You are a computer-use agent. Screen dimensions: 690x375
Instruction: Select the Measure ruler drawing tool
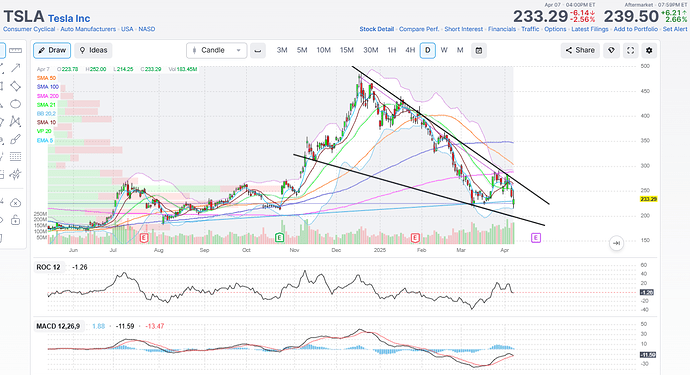tap(15, 50)
